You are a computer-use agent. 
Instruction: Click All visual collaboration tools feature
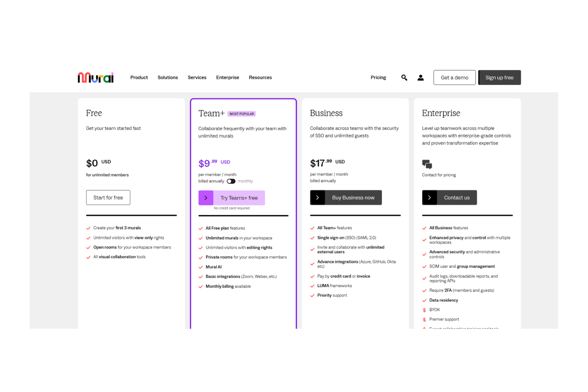(120, 257)
